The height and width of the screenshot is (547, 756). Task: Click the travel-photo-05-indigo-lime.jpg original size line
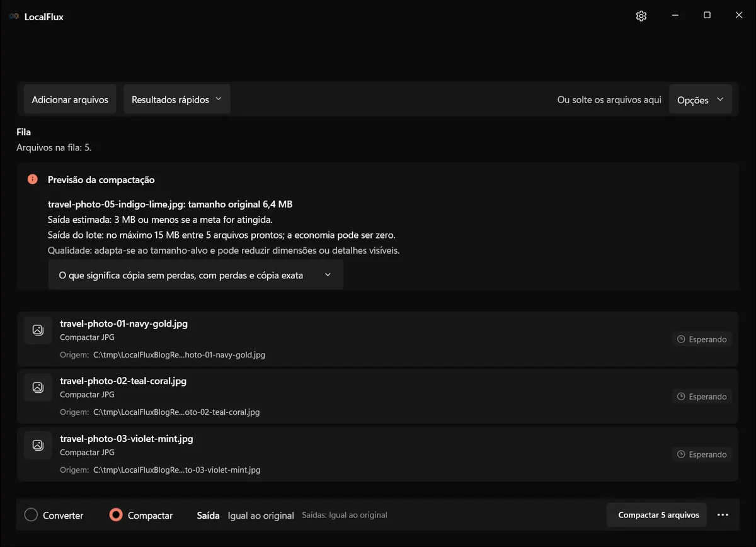point(170,204)
